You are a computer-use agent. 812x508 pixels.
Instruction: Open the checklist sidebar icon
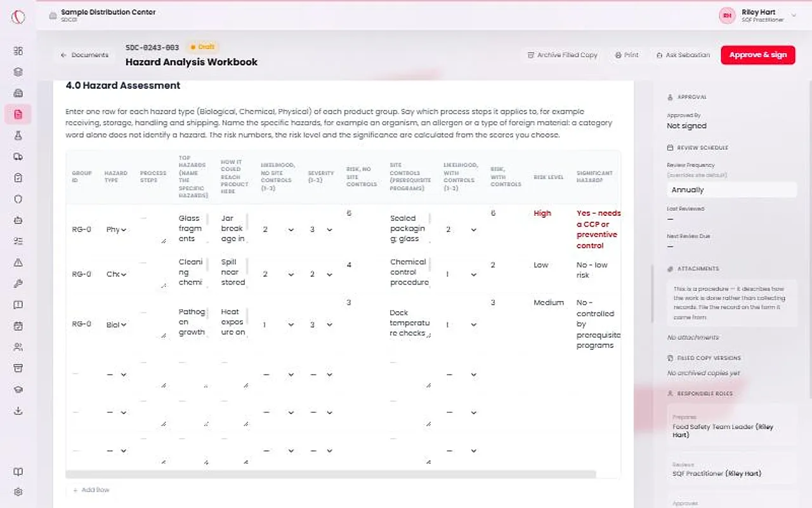pyautogui.click(x=18, y=241)
